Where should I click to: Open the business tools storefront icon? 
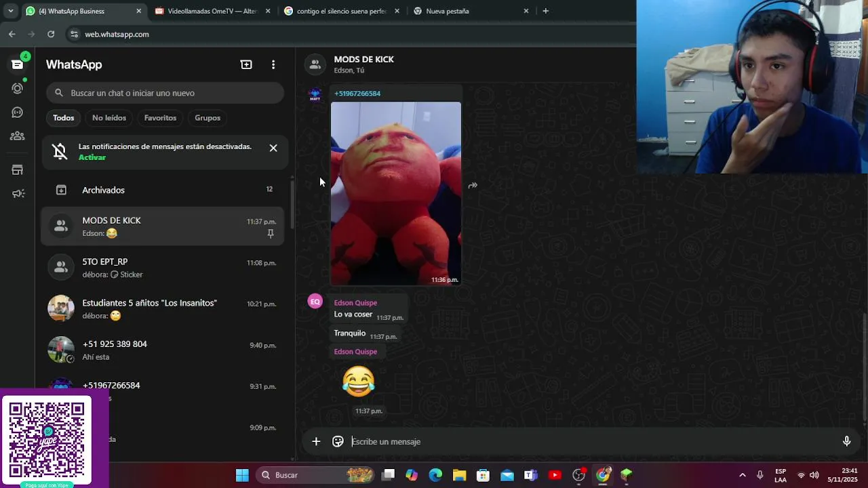(x=18, y=170)
